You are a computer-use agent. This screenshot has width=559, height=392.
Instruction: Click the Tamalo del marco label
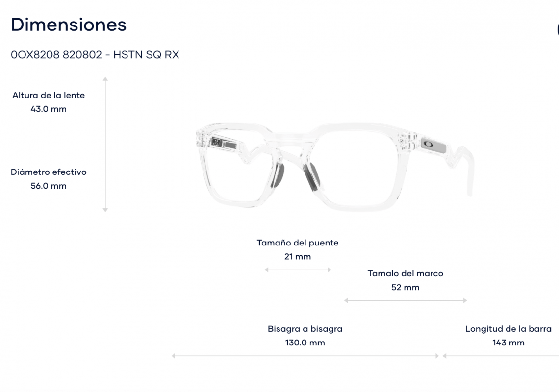click(x=406, y=273)
